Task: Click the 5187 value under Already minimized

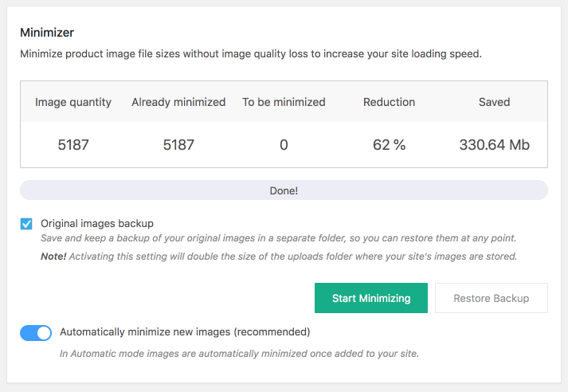Action: point(178,145)
